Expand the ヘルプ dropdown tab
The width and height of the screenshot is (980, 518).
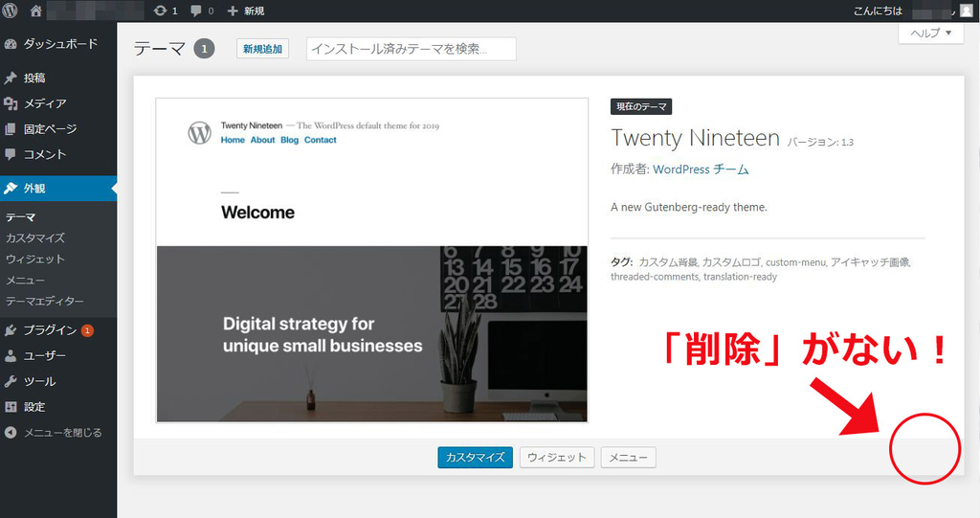[x=931, y=34]
